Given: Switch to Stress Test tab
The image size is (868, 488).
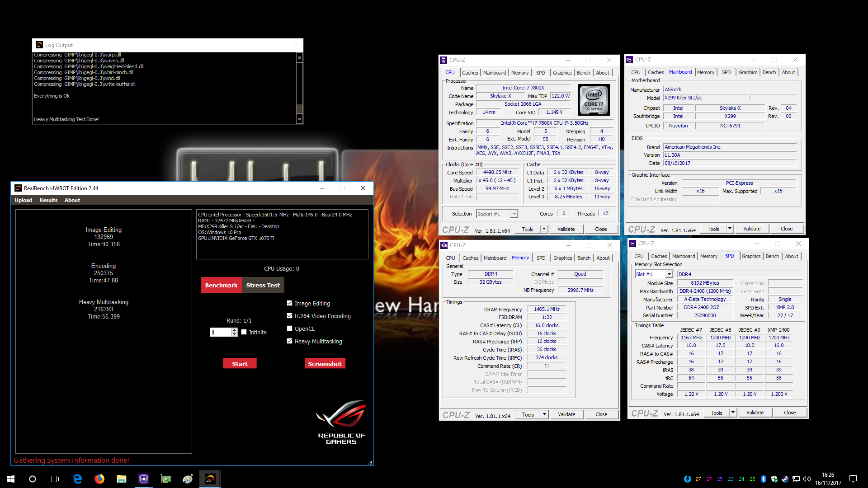Looking at the screenshot, I should click(x=263, y=285).
